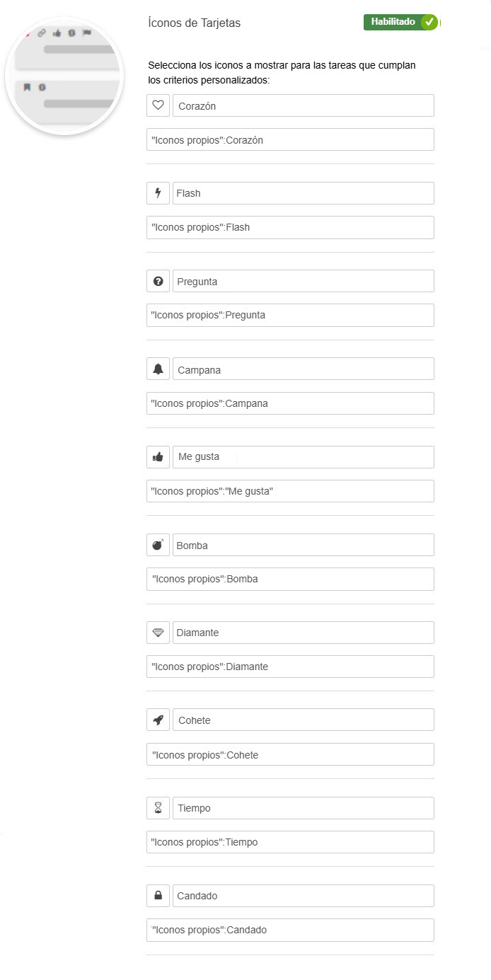Click the Bomba bomb icon
The image size is (491, 980).
coord(158,545)
